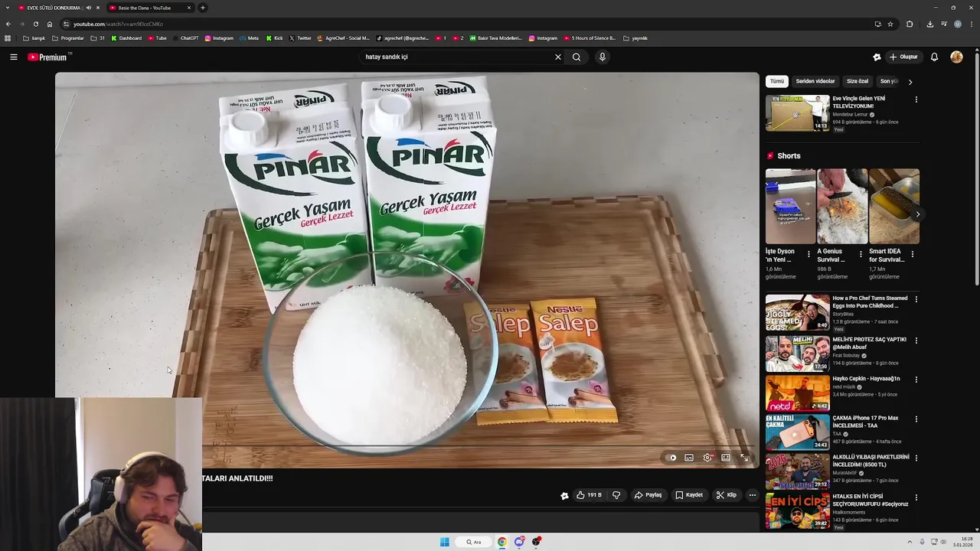Bookmark this page with star
Viewport: 980px width, 551px height.
(890, 24)
